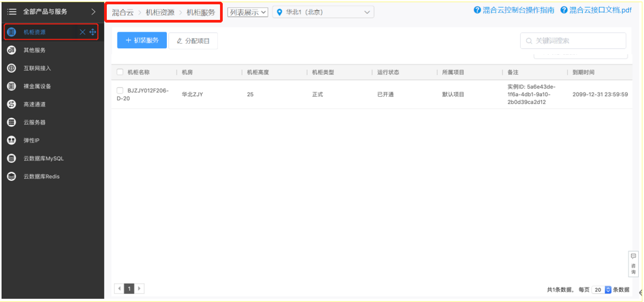Go to next page arrow
644x302 pixels.
[140, 289]
